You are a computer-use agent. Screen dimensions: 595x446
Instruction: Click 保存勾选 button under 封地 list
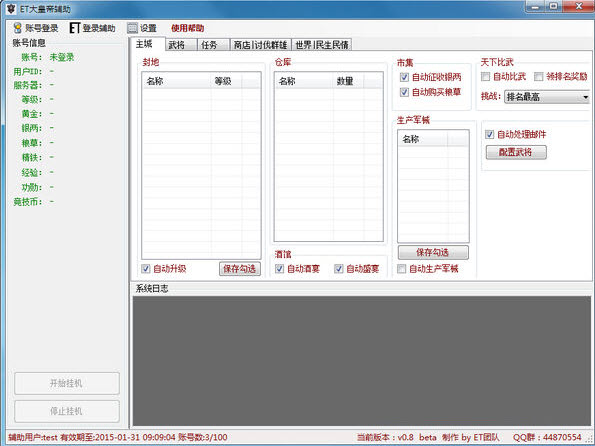click(x=240, y=269)
